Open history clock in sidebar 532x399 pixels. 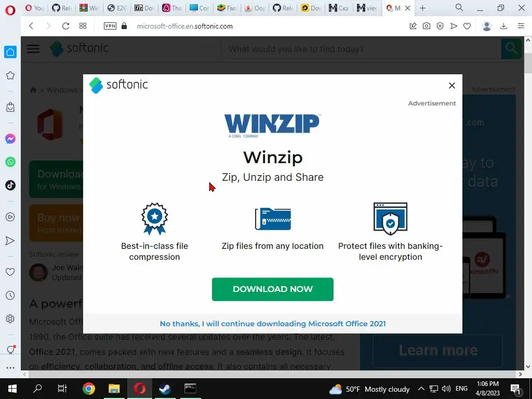tap(10, 296)
